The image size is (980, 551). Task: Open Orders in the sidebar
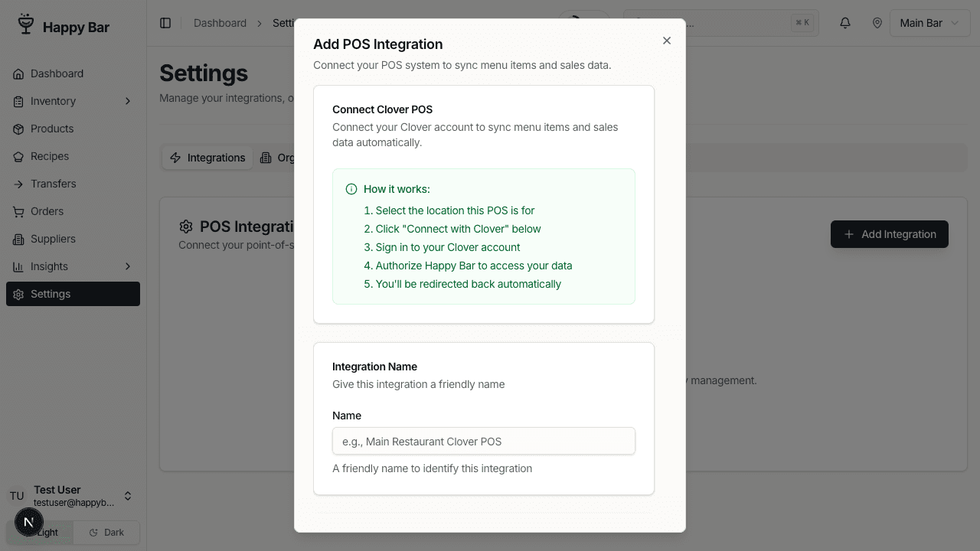73,211
